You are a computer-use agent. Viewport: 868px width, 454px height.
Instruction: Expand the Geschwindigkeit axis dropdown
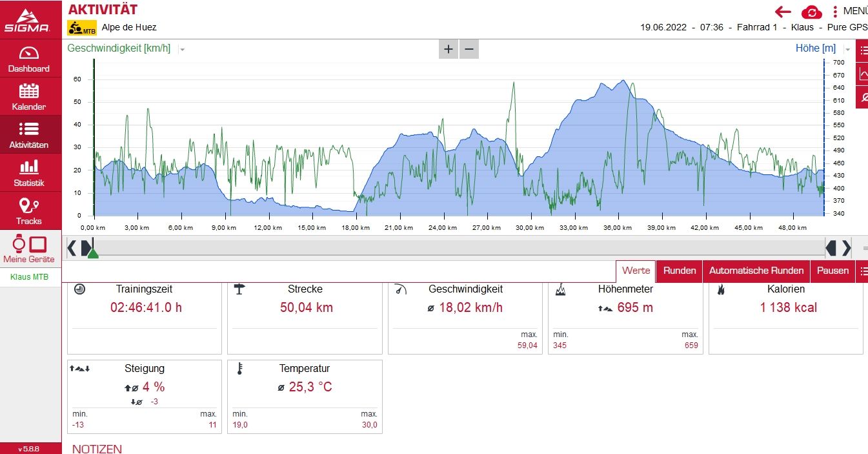pyautogui.click(x=183, y=49)
